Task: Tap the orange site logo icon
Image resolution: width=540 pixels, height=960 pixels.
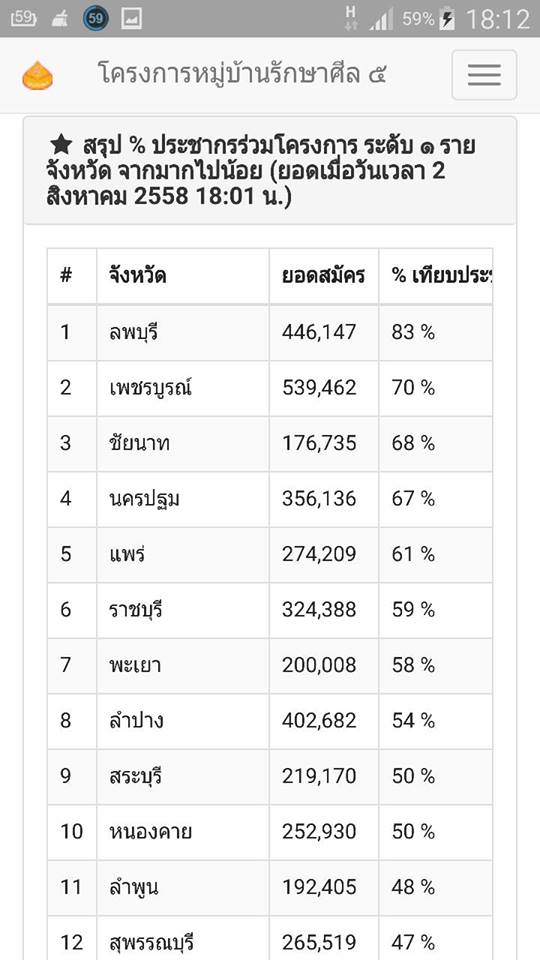Action: [x=38, y=76]
